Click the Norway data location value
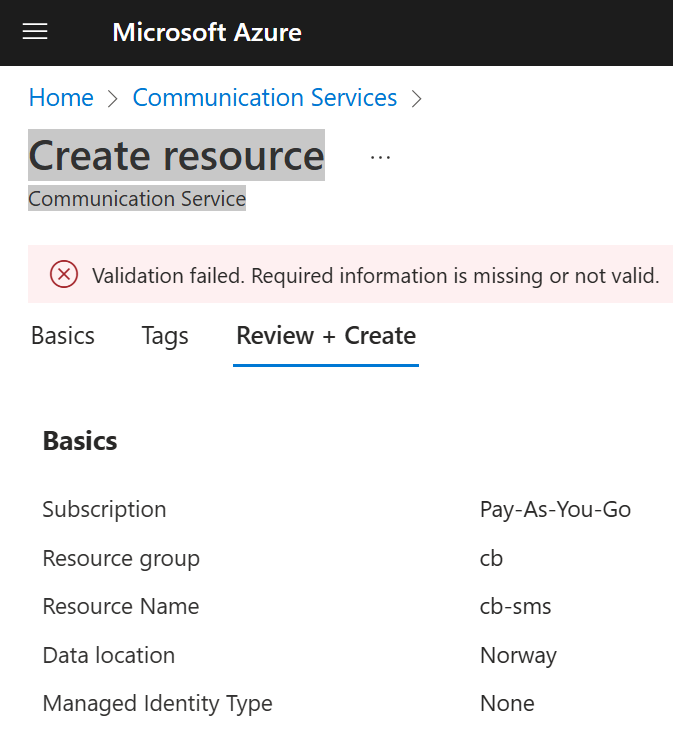Image resolution: width=673 pixels, height=729 pixels. coord(518,655)
